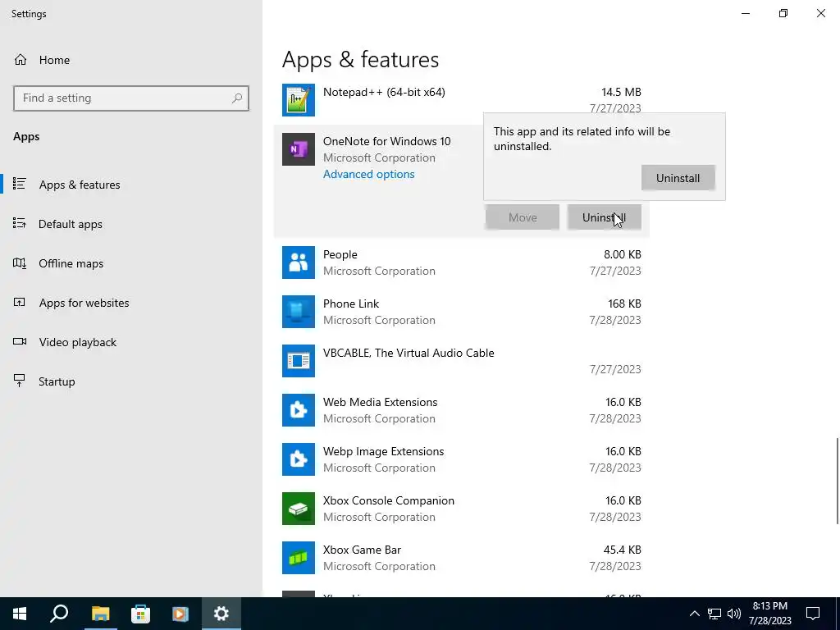Viewport: 840px width, 630px height.
Task: Open File Explorer from the taskbar
Action: coord(100,614)
